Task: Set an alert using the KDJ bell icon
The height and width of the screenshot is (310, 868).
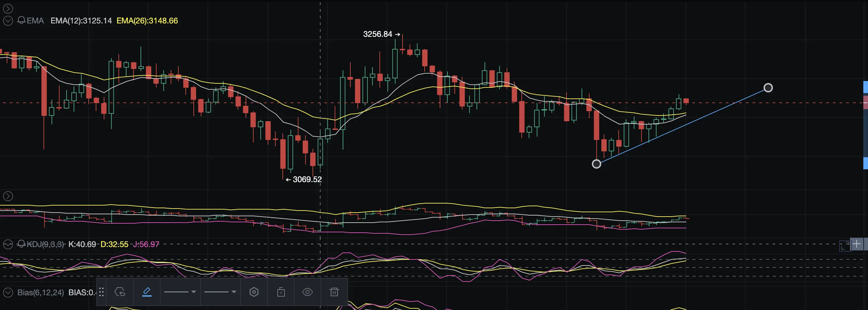Action: (x=21, y=244)
